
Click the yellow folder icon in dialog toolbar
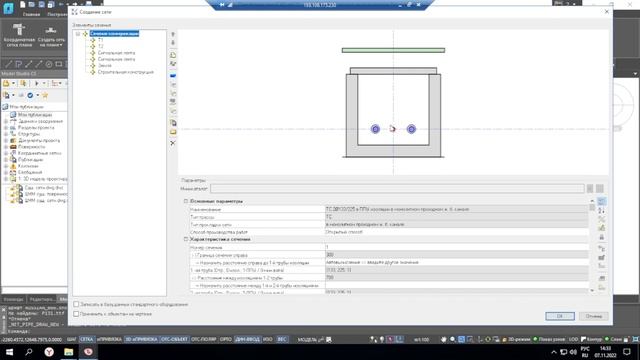coord(173,132)
